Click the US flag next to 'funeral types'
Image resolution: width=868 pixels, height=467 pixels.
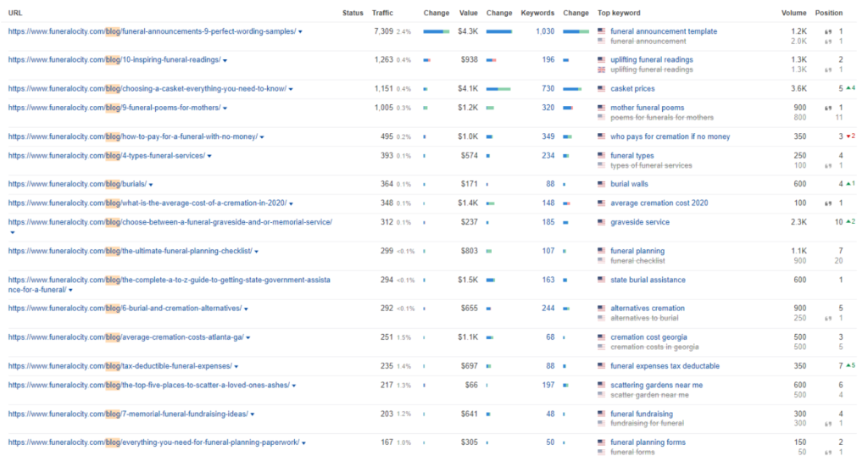click(x=601, y=156)
